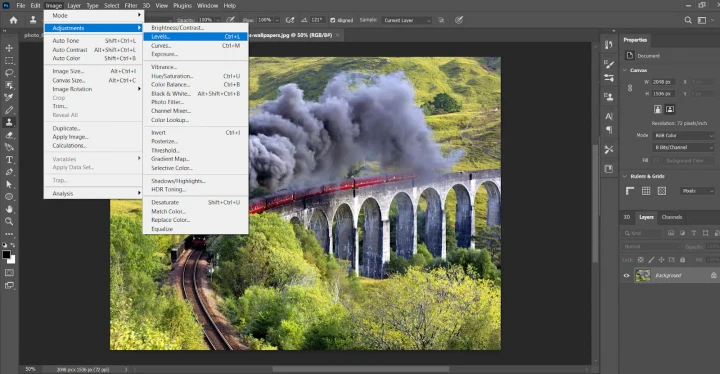
Task: Open the workspace switcher icon
Action: (x=702, y=20)
